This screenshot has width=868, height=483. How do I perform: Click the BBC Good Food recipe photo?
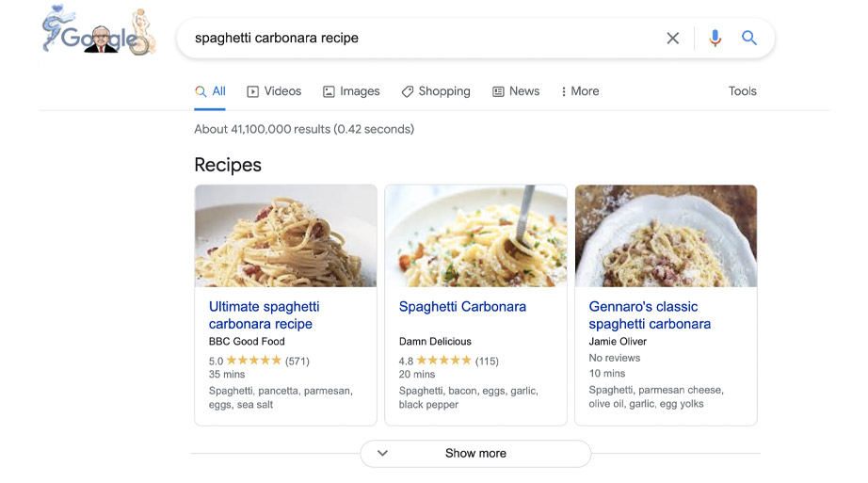point(285,235)
